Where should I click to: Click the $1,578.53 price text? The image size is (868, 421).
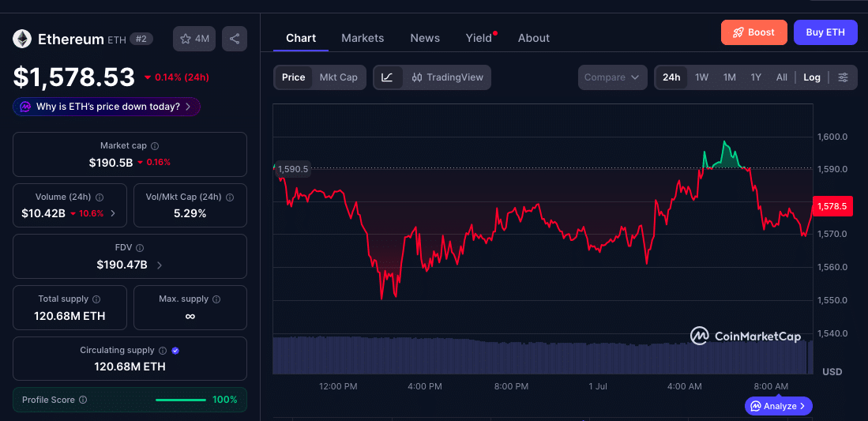coord(74,77)
